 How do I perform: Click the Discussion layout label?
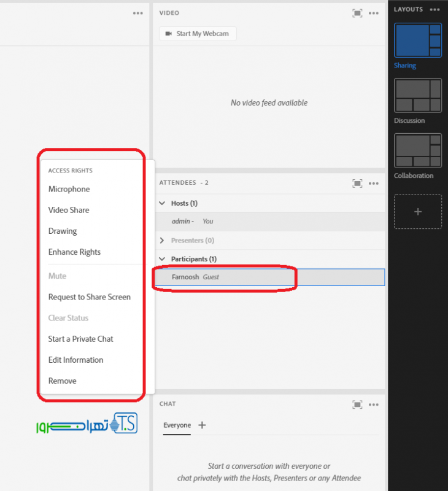(x=409, y=120)
